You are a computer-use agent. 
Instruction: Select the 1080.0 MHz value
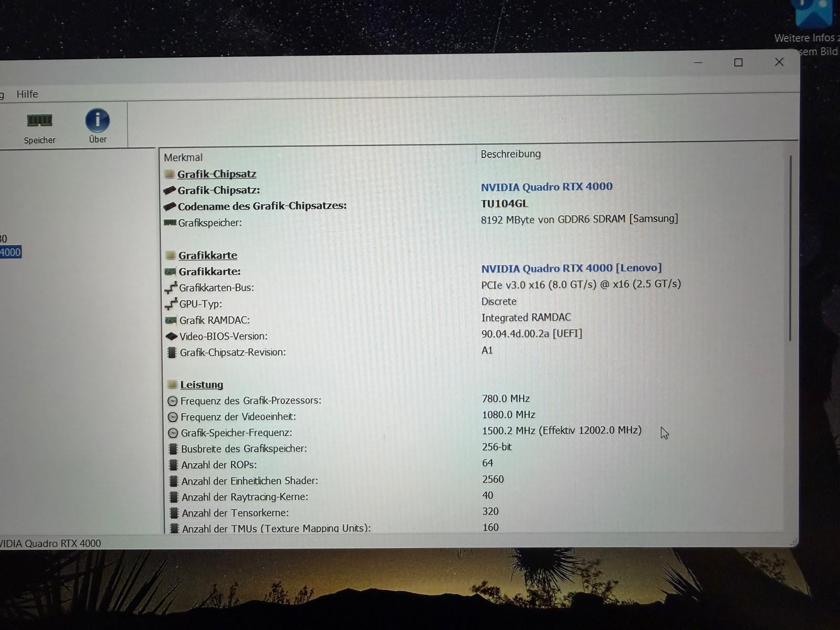coord(509,414)
